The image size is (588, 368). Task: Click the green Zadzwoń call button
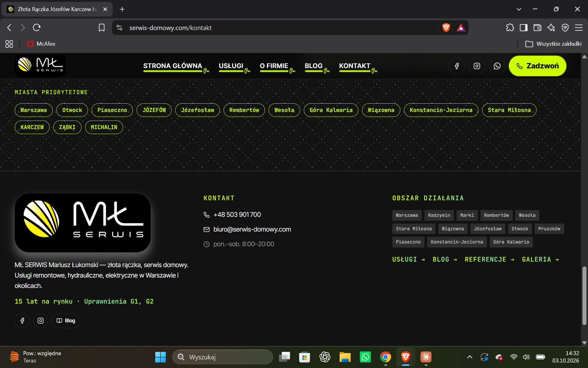point(537,66)
